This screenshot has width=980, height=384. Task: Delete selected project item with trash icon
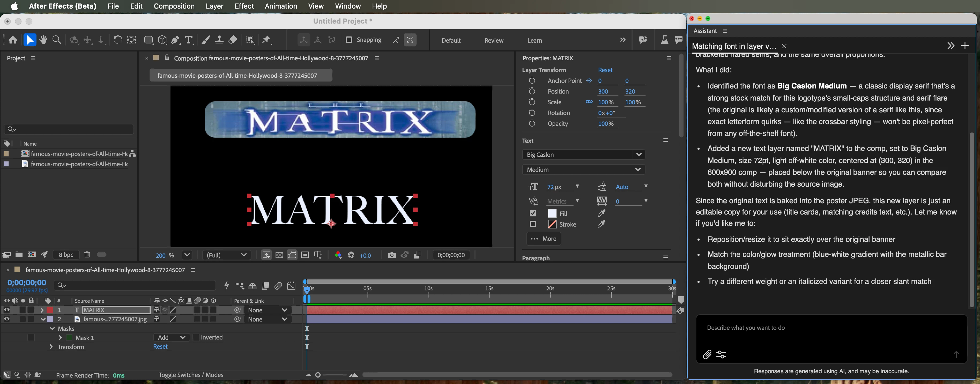87,254
